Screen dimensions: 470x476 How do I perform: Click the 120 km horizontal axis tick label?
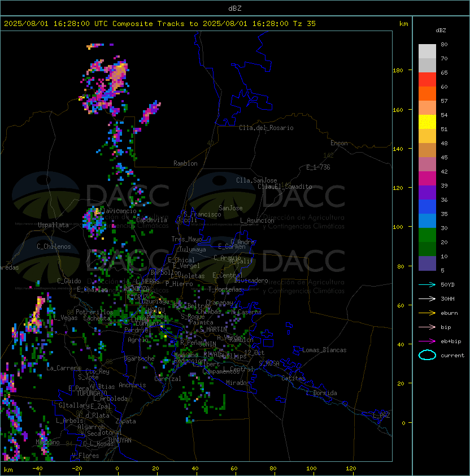(x=351, y=469)
